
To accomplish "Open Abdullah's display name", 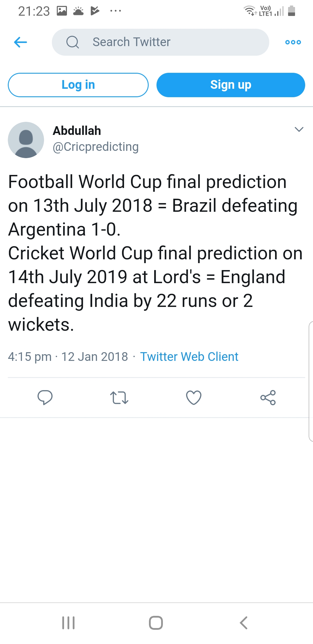I will [x=77, y=131].
